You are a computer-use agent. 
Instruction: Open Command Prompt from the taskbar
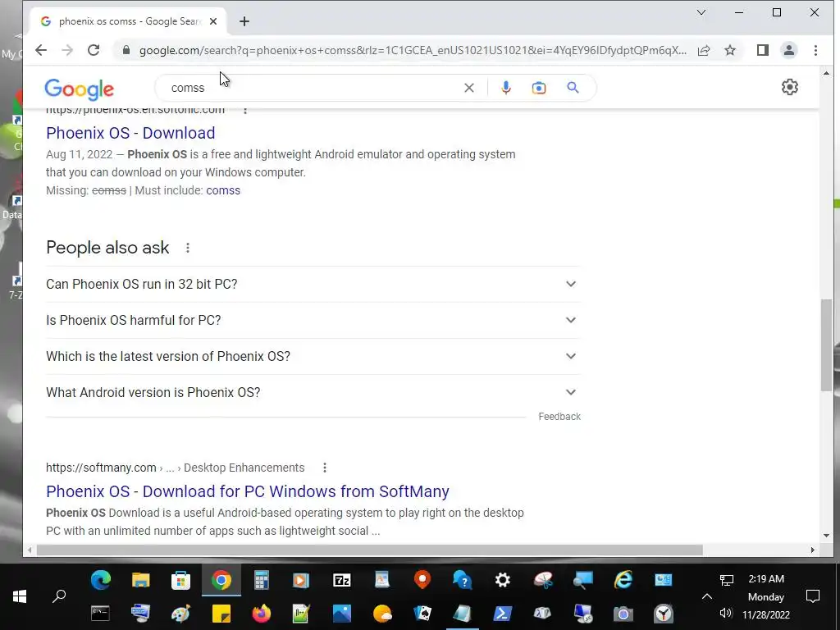[x=100, y=613]
